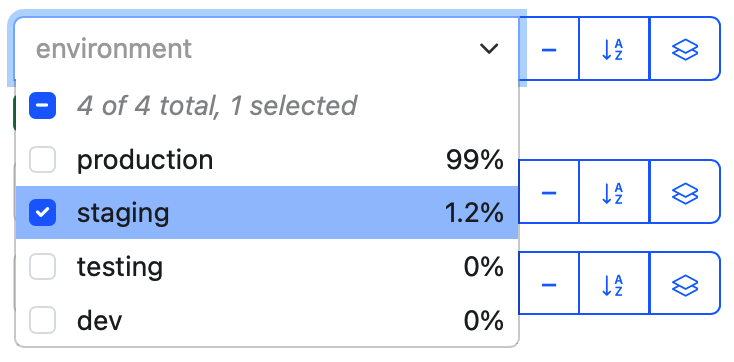Enable the testing checkbox
Viewport: 734px width, 362px height.
43,266
